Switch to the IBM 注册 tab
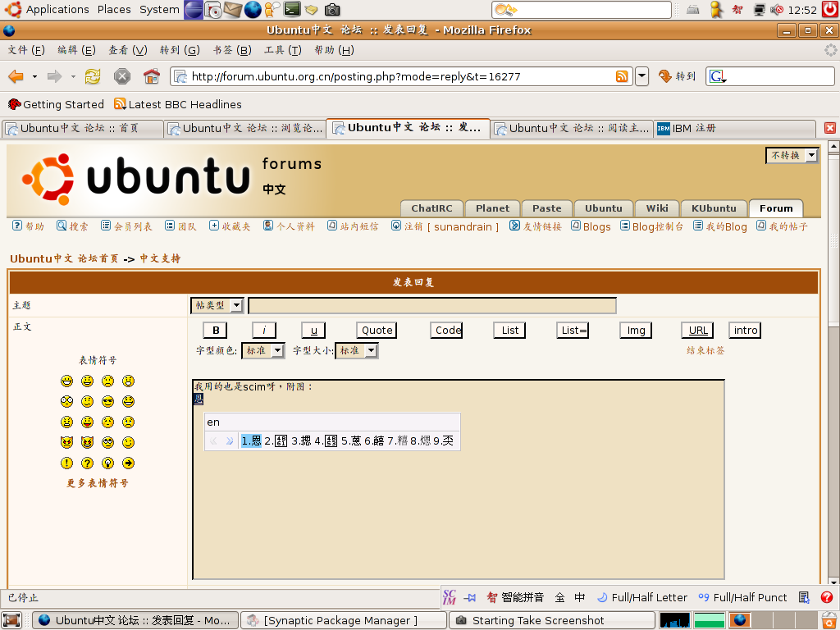840x630 pixels. 736,128
